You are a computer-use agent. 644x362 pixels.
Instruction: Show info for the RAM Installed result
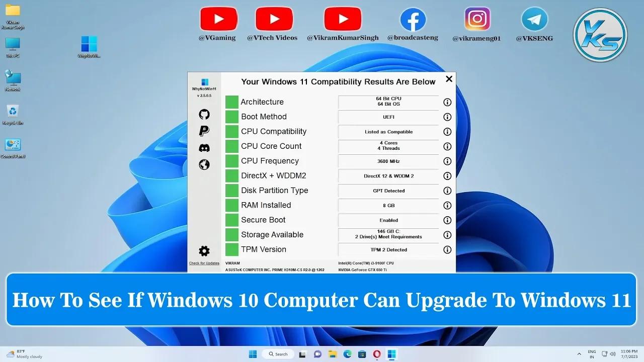(447, 205)
